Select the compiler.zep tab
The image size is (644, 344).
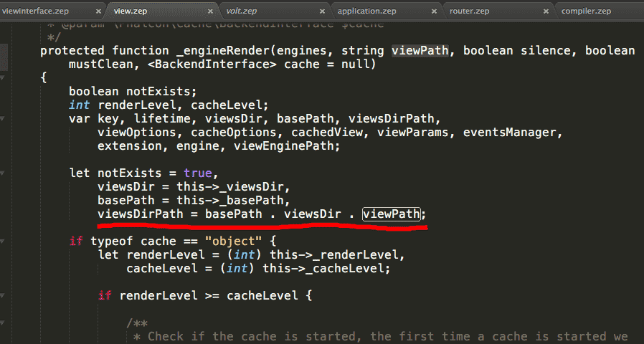[x=587, y=11]
